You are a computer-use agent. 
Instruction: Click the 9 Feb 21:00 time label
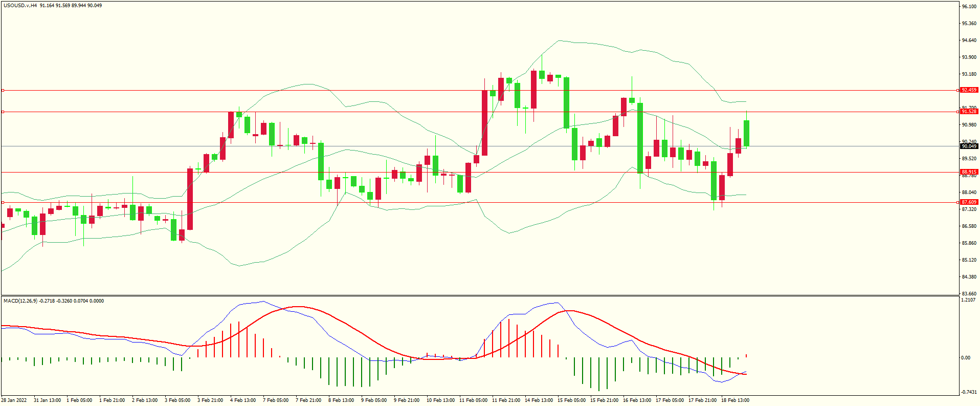pyautogui.click(x=407, y=400)
